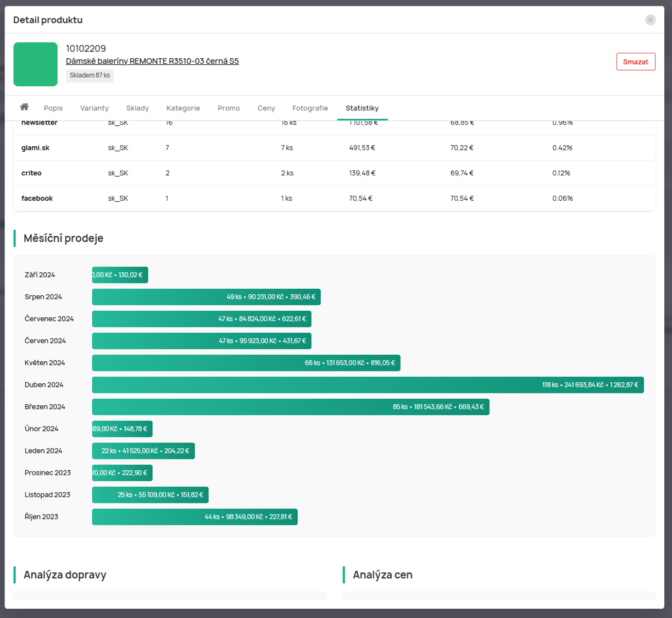Screen dimensions: 672x618
Task: Select the Statistiky tab
Action: (x=362, y=108)
